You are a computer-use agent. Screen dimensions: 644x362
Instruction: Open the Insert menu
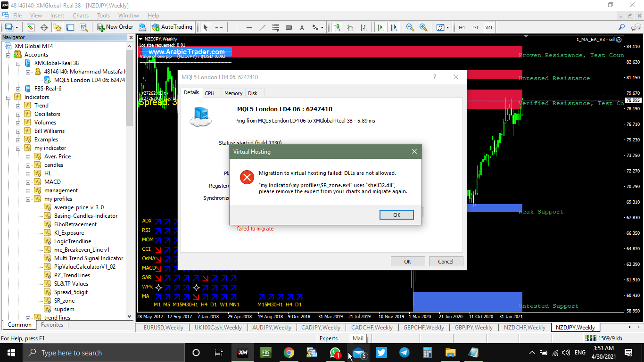[57, 16]
